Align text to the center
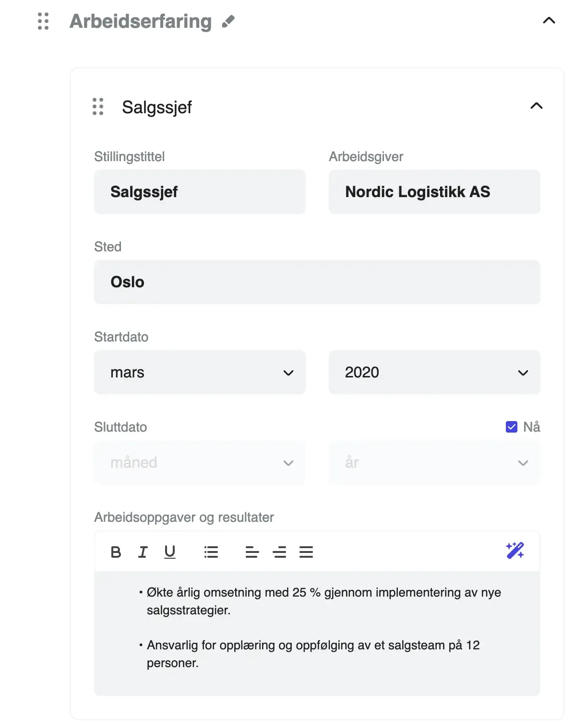Image resolution: width=574 pixels, height=728 pixels. (x=279, y=552)
